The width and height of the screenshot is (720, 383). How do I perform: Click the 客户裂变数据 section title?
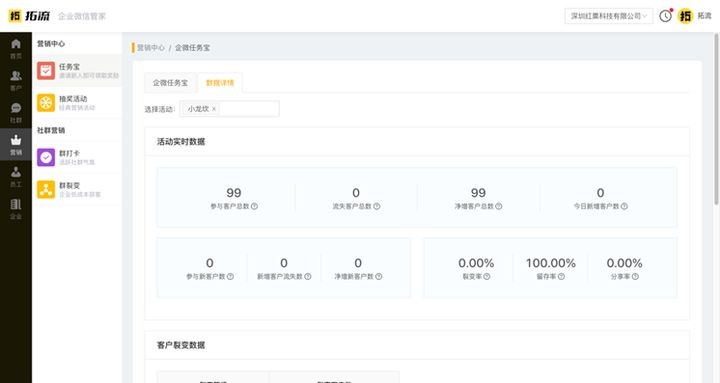click(181, 345)
